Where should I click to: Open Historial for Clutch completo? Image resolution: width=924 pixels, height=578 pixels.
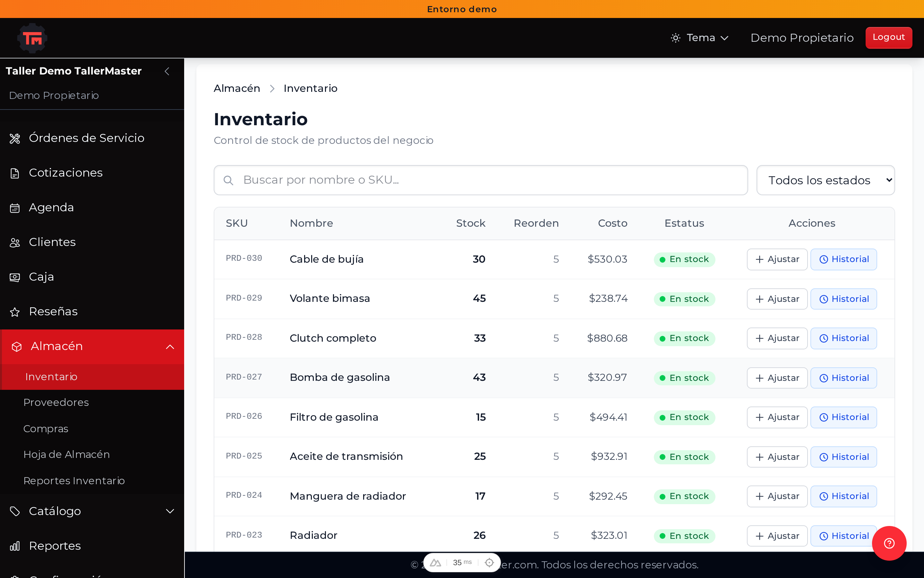click(x=844, y=338)
